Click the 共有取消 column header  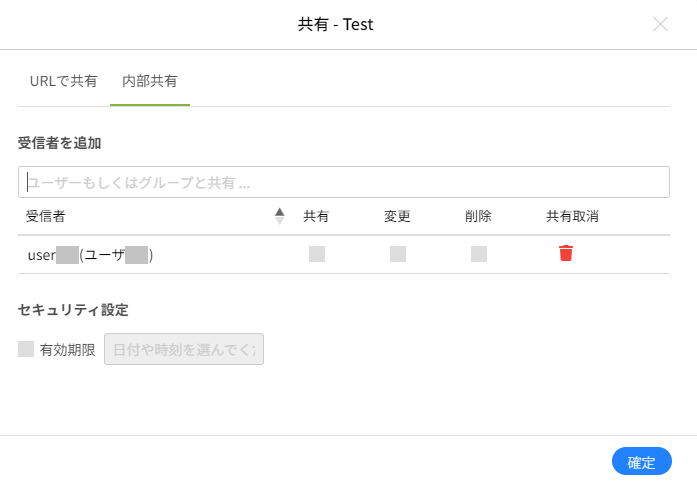click(x=572, y=216)
